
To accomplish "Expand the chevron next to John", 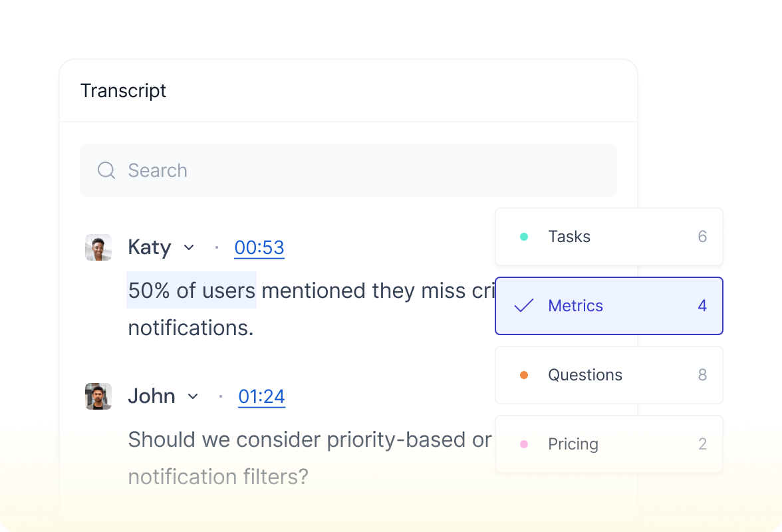I will [193, 396].
